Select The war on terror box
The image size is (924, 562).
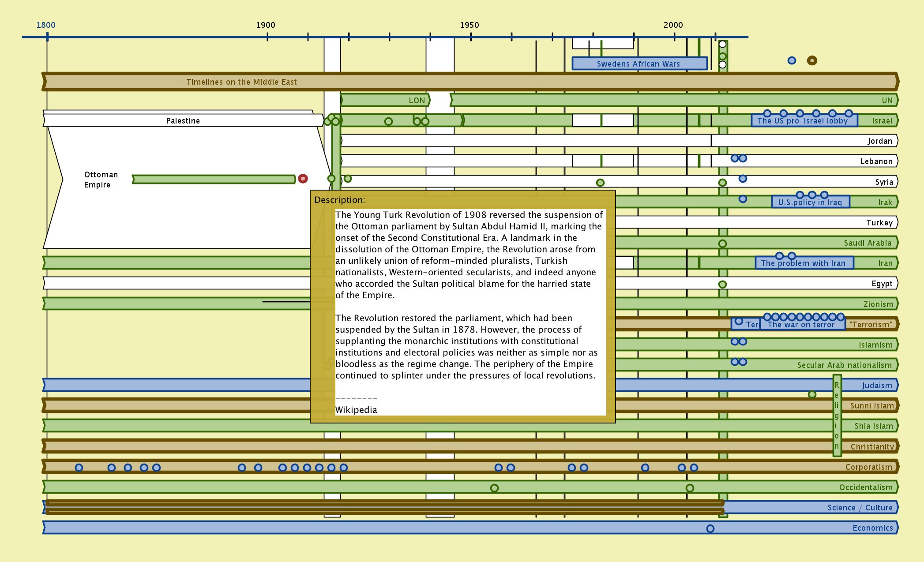(801, 325)
